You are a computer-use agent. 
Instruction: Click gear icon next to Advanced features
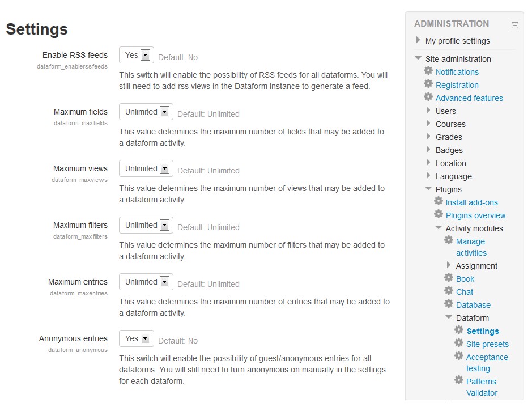pyautogui.click(x=428, y=97)
